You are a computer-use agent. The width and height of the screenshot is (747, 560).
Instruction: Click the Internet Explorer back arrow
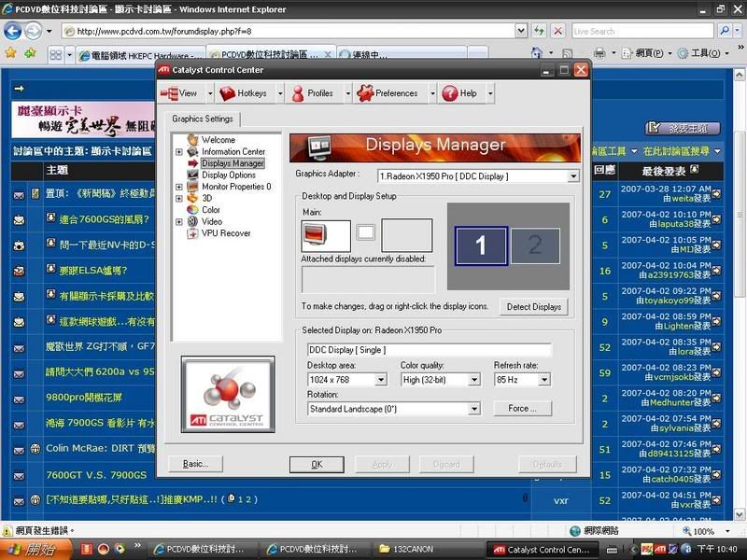pyautogui.click(x=13, y=31)
